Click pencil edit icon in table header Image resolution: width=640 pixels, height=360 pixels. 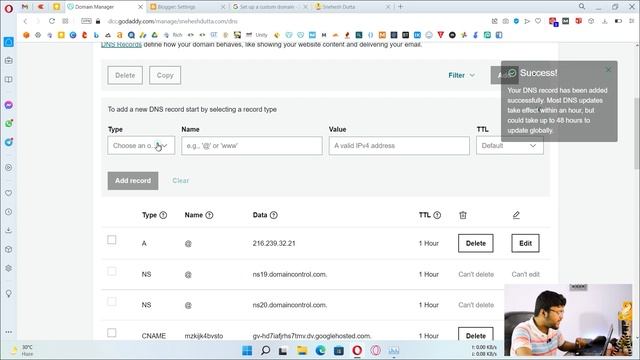[516, 215]
